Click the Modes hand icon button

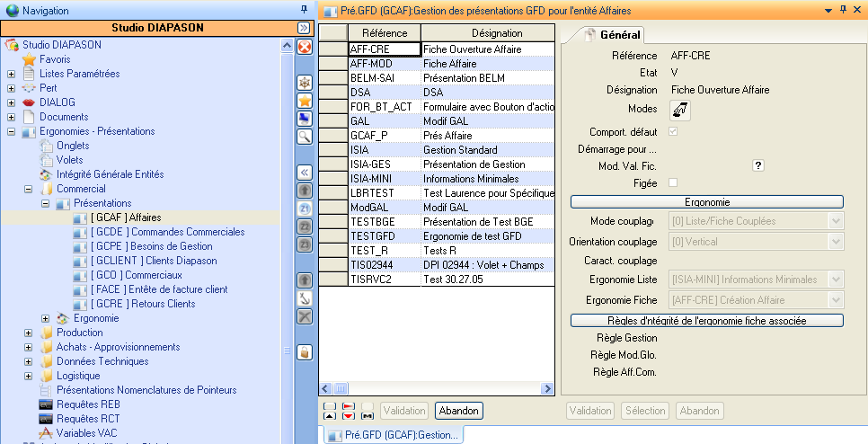pyautogui.click(x=680, y=110)
